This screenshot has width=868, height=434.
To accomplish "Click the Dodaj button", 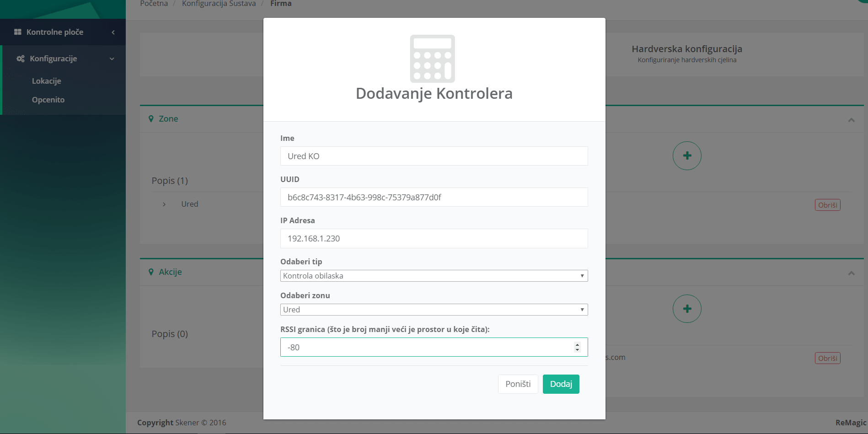I will [x=561, y=384].
